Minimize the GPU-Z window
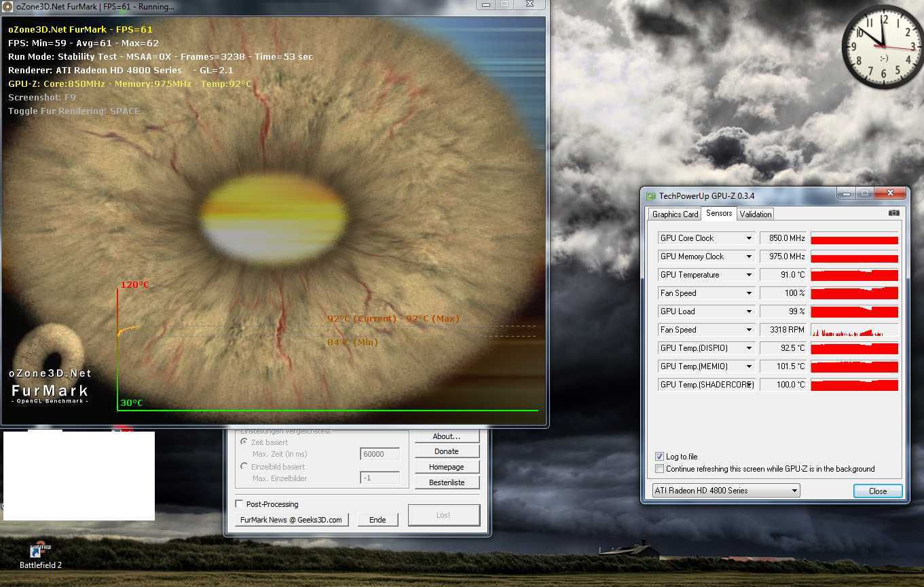 [x=846, y=193]
